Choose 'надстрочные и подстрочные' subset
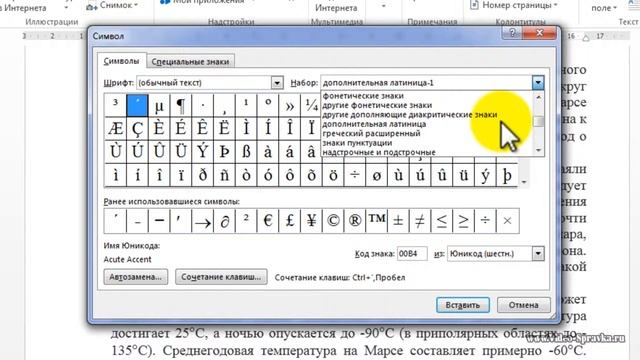Screen dimensions: 640x360 tap(379, 152)
